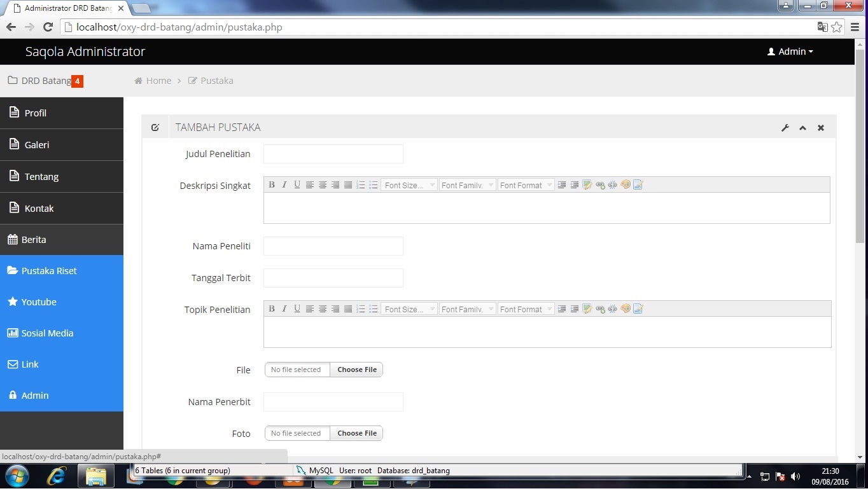Insert bullet list in Topik Penelitian editor
This screenshot has height=491, width=868.
(374, 309)
